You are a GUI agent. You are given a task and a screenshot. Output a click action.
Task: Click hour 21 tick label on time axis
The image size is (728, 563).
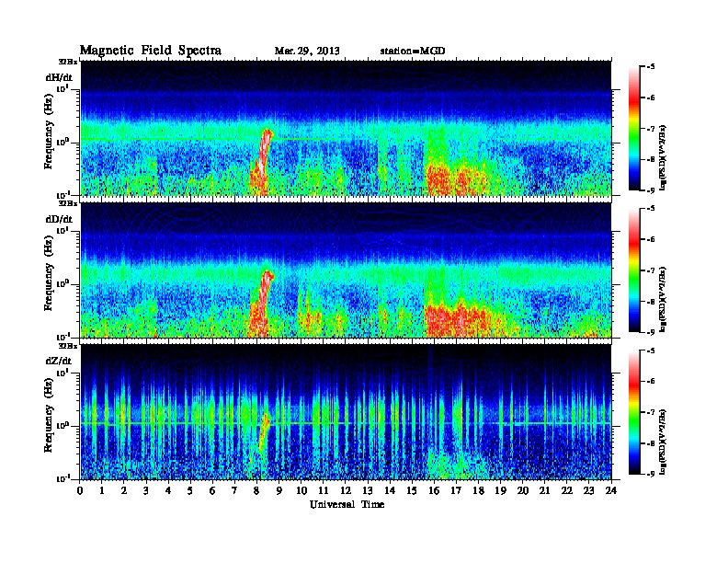click(545, 490)
